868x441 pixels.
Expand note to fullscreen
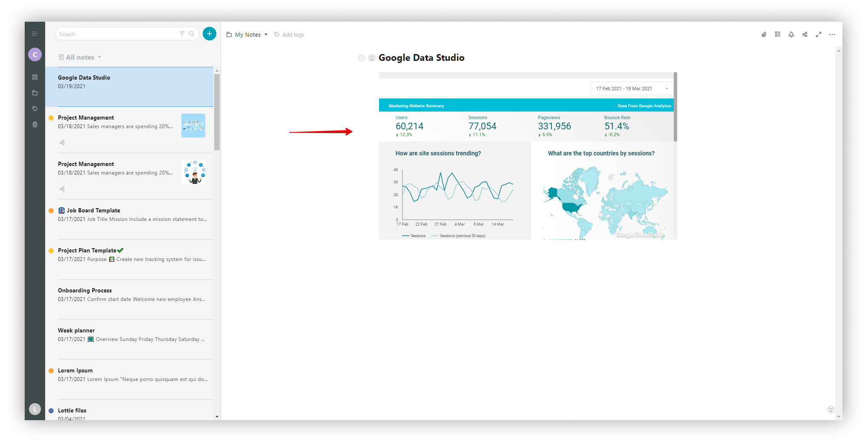click(x=819, y=34)
